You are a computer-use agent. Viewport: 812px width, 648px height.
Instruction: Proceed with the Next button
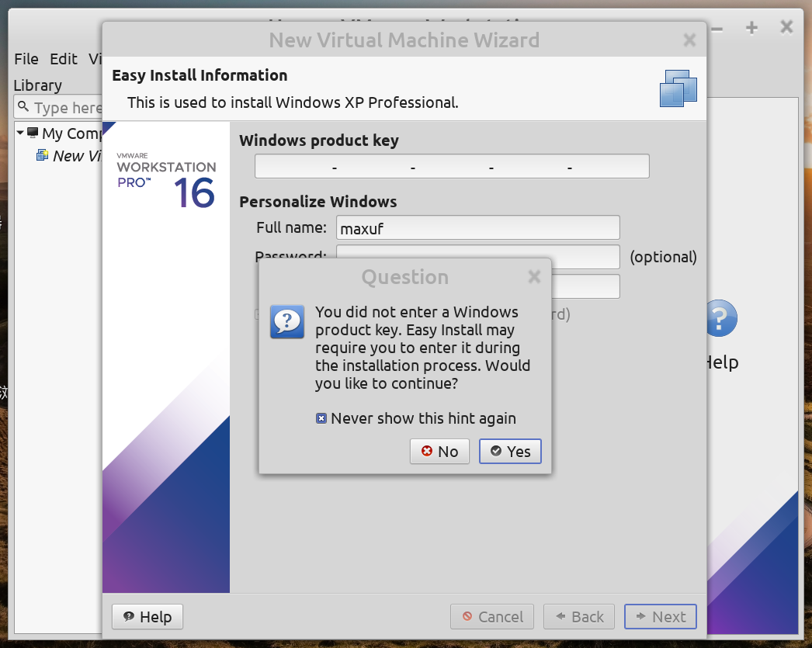click(x=661, y=616)
